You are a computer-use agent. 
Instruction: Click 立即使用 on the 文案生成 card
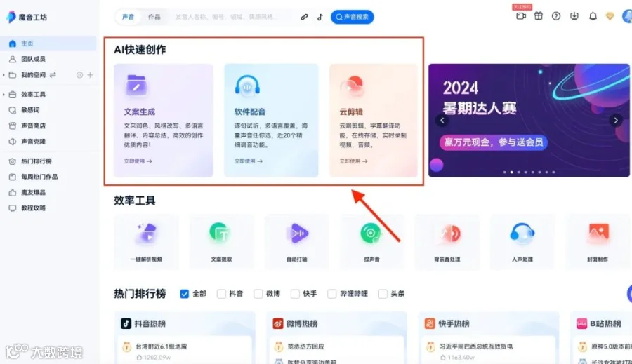138,161
